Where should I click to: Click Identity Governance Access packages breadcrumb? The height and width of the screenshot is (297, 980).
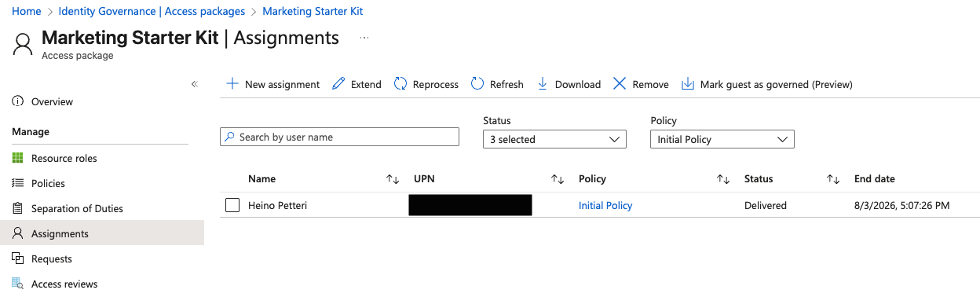[152, 12]
